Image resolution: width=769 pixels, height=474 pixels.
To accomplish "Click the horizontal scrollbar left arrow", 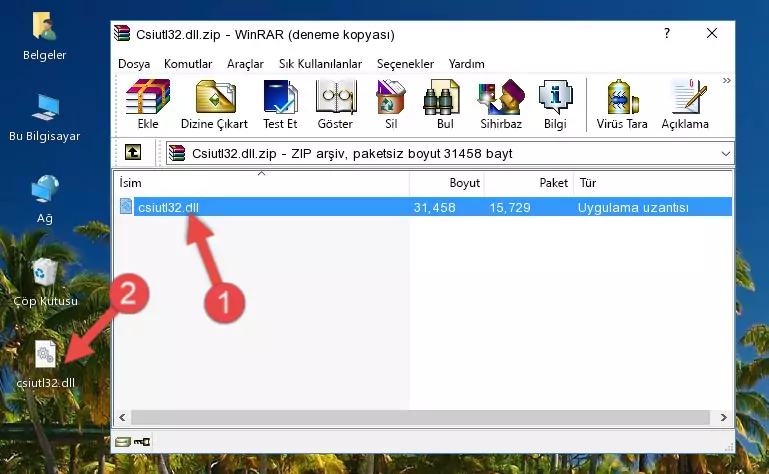I will [123, 418].
